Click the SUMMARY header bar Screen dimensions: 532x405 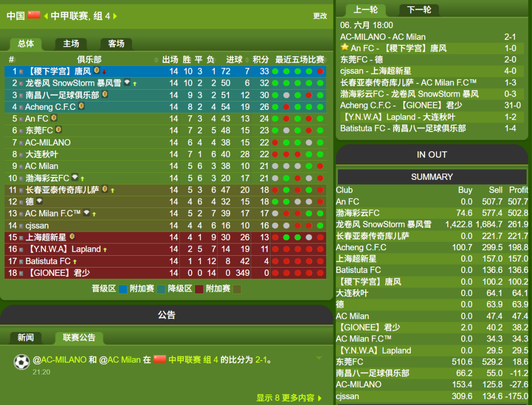point(432,177)
